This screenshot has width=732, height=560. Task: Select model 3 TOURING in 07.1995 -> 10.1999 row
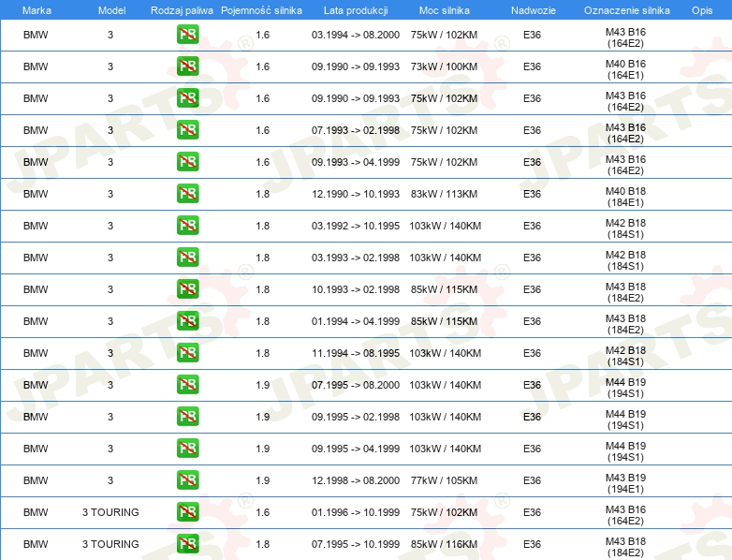click(x=110, y=544)
